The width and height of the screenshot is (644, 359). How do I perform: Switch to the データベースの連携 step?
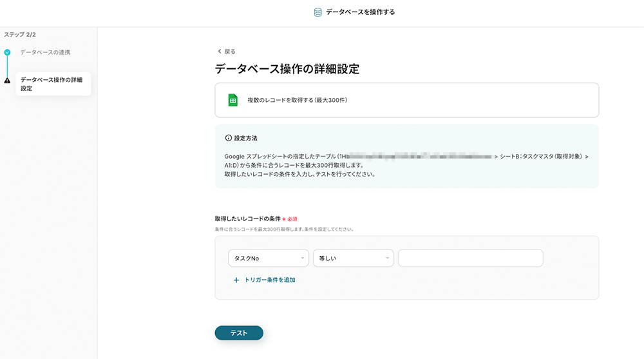click(x=45, y=52)
